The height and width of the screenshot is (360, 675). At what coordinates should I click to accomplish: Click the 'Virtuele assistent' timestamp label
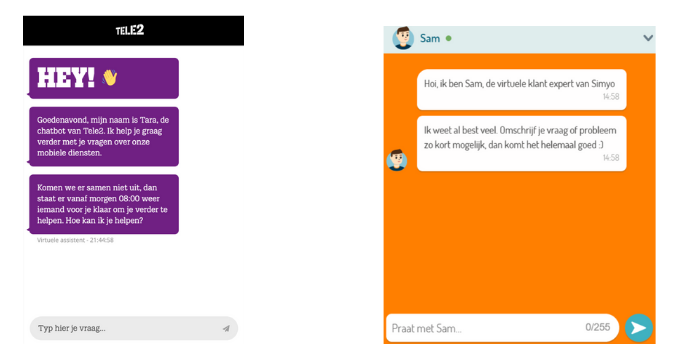point(75,240)
